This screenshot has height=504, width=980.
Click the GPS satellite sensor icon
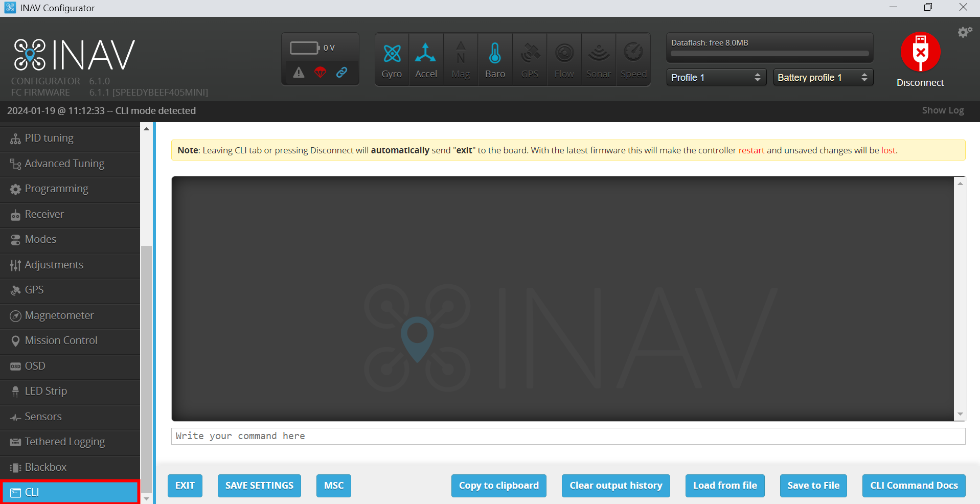click(x=530, y=53)
